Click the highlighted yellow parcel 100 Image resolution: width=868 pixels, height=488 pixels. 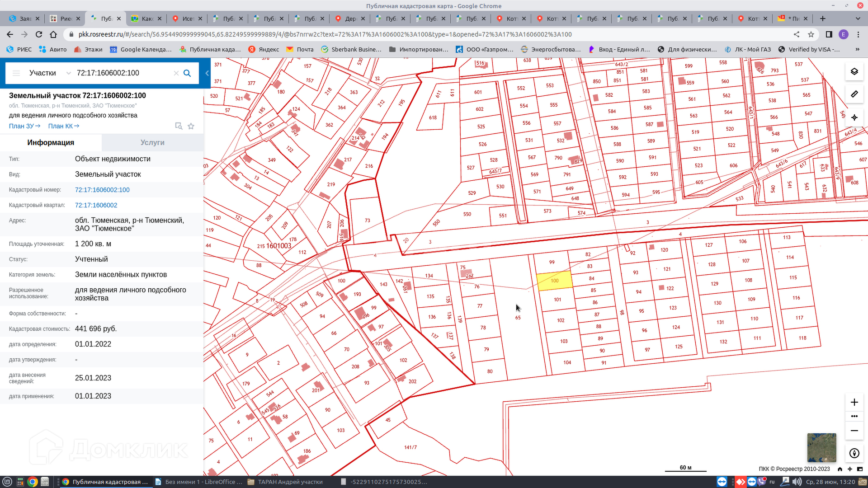click(554, 281)
